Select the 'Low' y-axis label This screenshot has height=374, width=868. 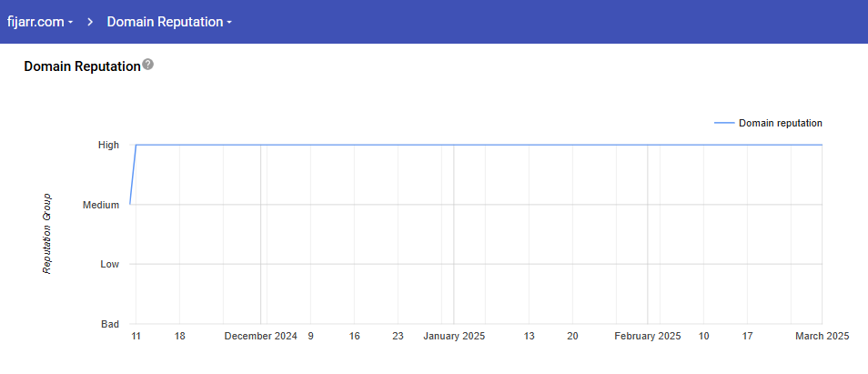(x=109, y=265)
